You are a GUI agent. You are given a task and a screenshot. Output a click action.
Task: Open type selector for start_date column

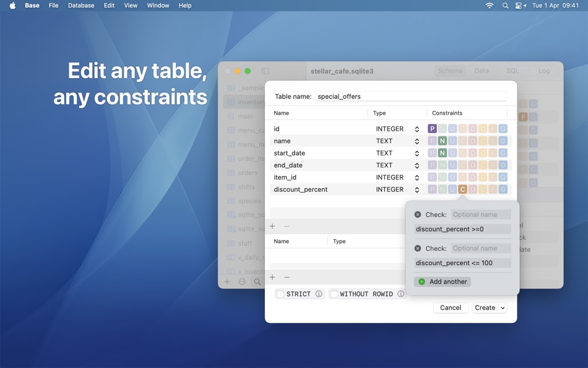click(x=417, y=153)
